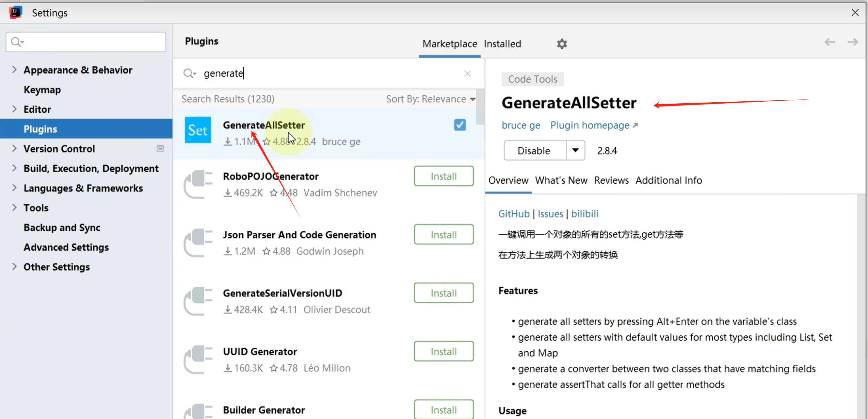Click the forward navigation arrow

coord(853,42)
